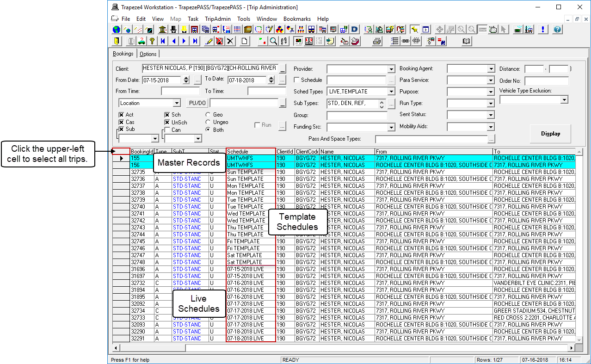Screen dimensions: 591x364
Task: Select the Geo radio button
Action: [x=207, y=114]
